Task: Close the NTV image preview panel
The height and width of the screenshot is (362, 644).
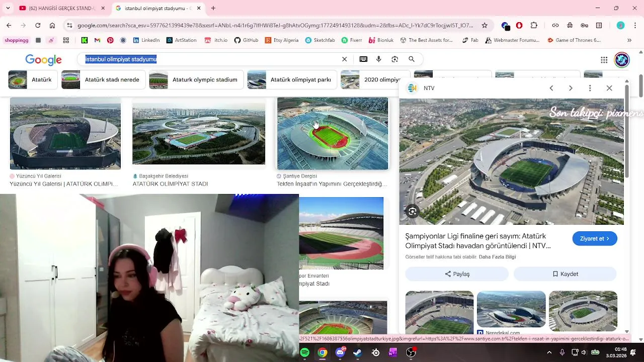Action: coord(609,88)
